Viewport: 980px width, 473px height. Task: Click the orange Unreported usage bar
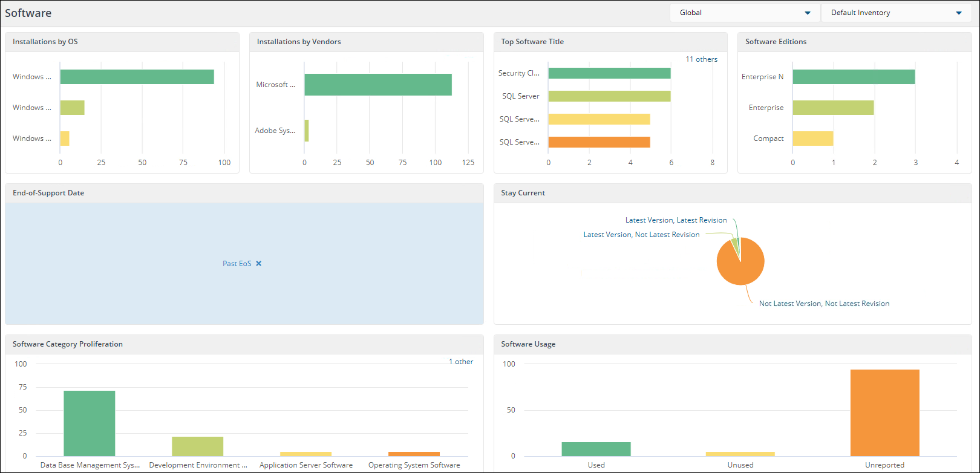click(884, 413)
